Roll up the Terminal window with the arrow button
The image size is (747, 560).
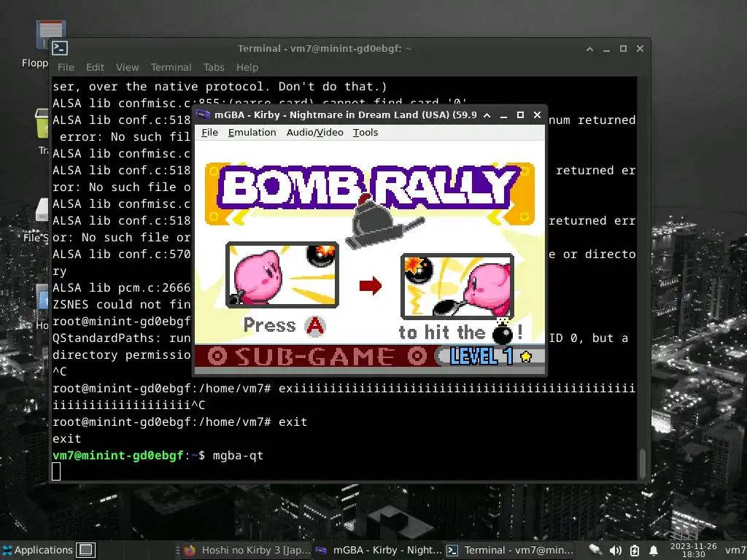pos(589,49)
